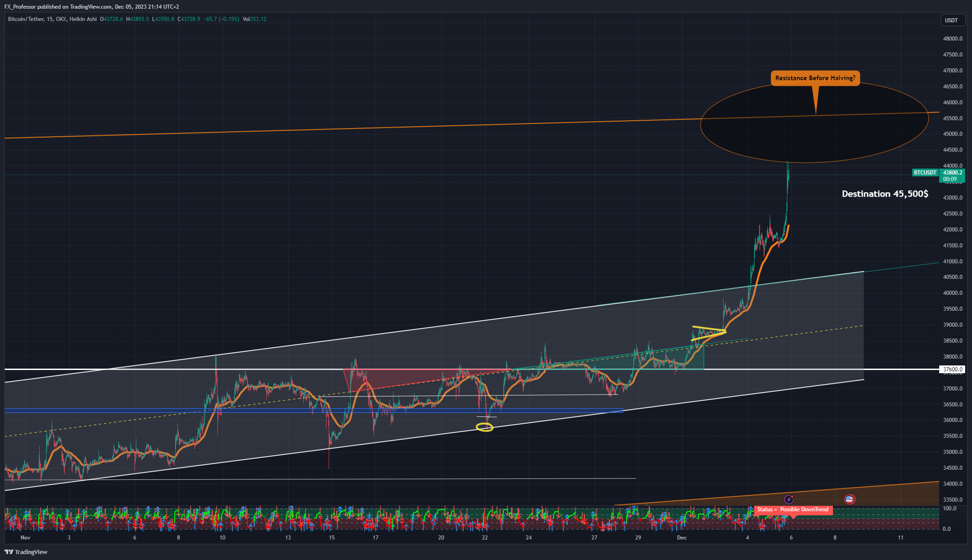Select the yellow ellipse drawing near 22
Screen dimensions: 972x560
[485, 427]
